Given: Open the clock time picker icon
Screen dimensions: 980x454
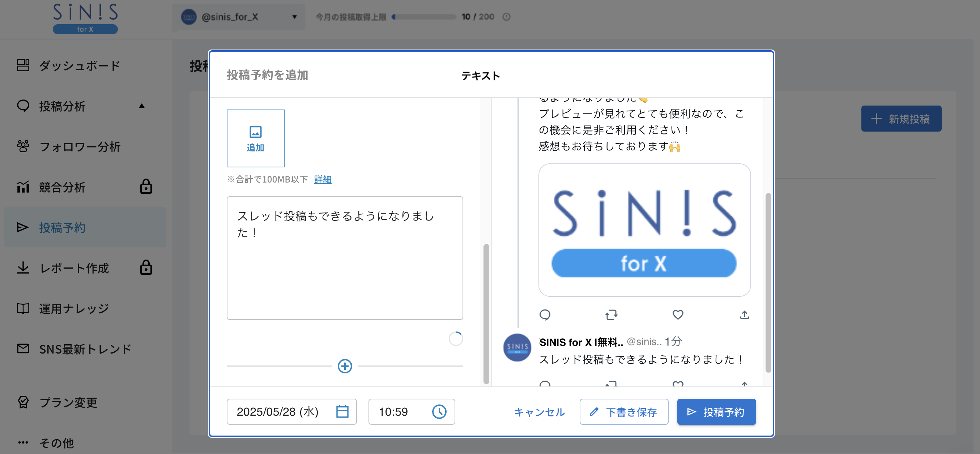Looking at the screenshot, I should point(439,411).
